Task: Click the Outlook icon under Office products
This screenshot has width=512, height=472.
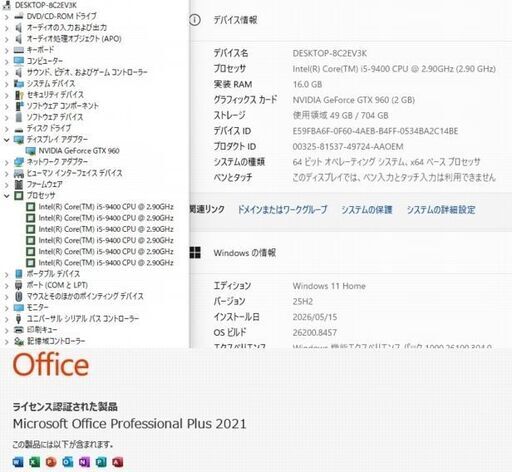Action: pyautogui.click(x=68, y=462)
